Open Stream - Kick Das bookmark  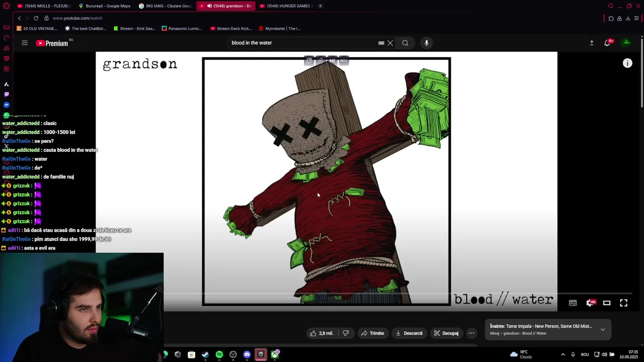(x=134, y=29)
